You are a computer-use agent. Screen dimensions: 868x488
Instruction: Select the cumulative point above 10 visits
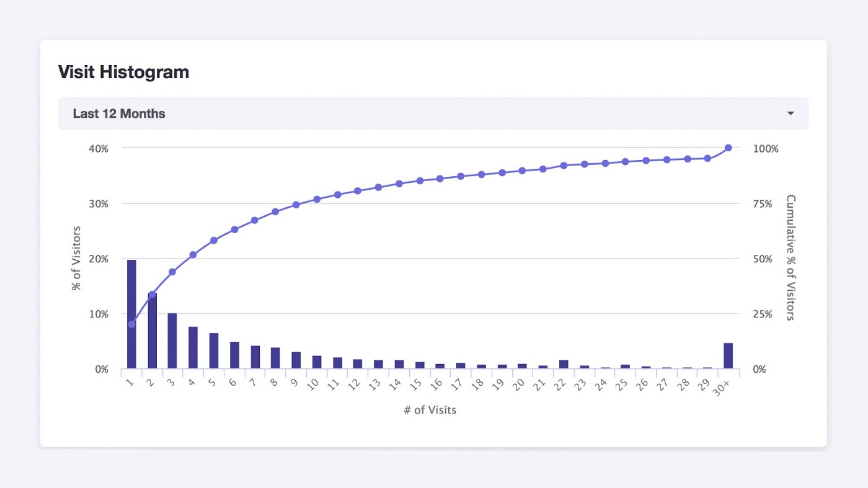tap(317, 199)
